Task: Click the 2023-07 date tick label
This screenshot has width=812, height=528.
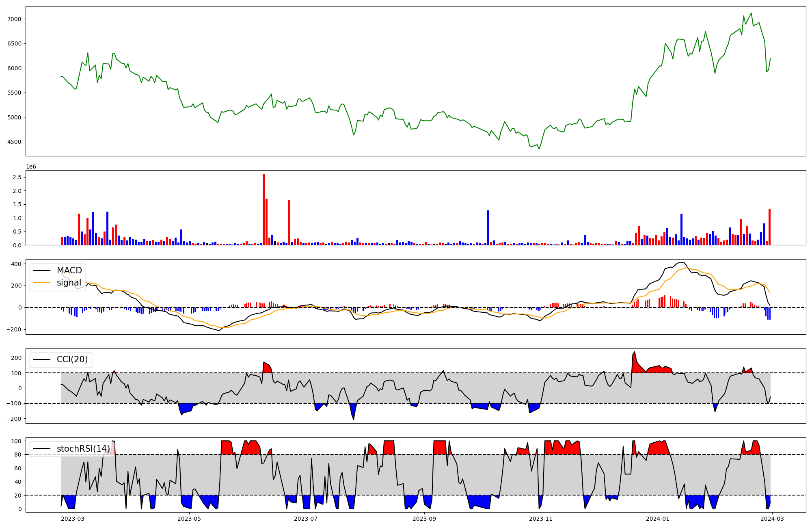Action: click(305, 518)
